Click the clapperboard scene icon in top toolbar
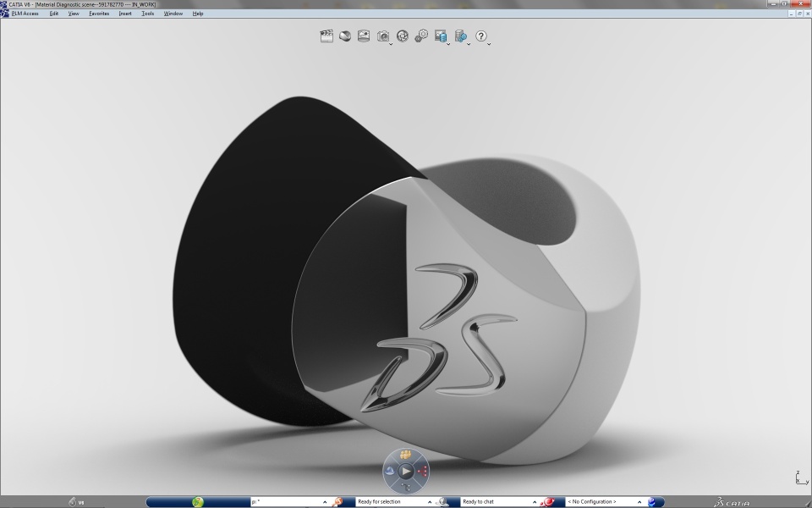Viewport: 812px width, 508px height. point(326,36)
